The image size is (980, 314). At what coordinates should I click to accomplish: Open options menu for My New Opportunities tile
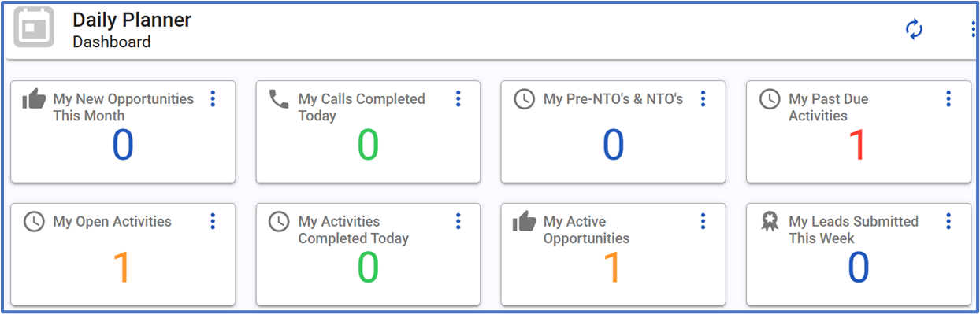point(213,98)
